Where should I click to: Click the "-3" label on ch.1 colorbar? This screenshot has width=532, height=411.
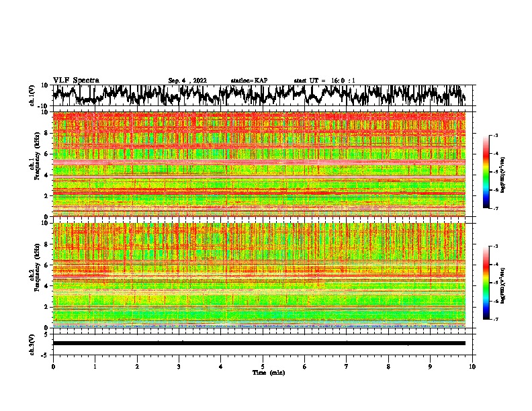point(496,135)
